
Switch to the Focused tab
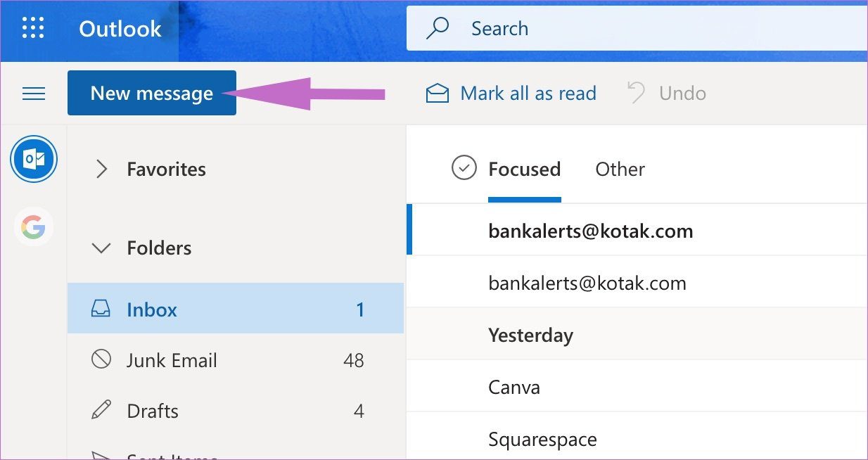[524, 169]
